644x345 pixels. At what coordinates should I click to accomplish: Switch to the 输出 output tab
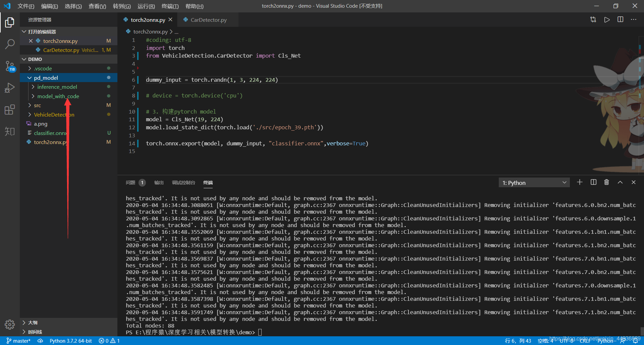[x=159, y=183]
